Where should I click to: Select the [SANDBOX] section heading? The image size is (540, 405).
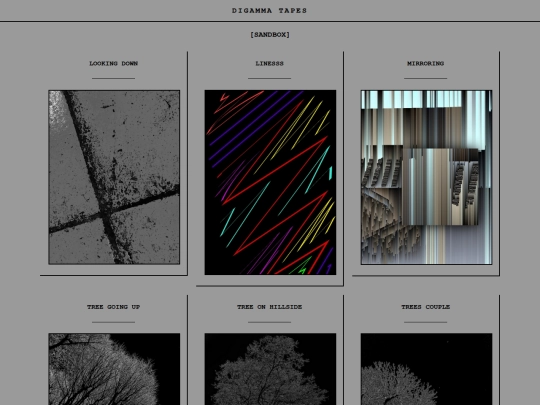click(270, 35)
